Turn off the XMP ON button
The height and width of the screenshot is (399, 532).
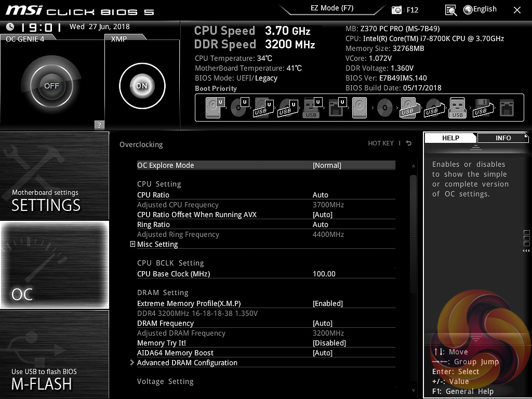click(142, 86)
